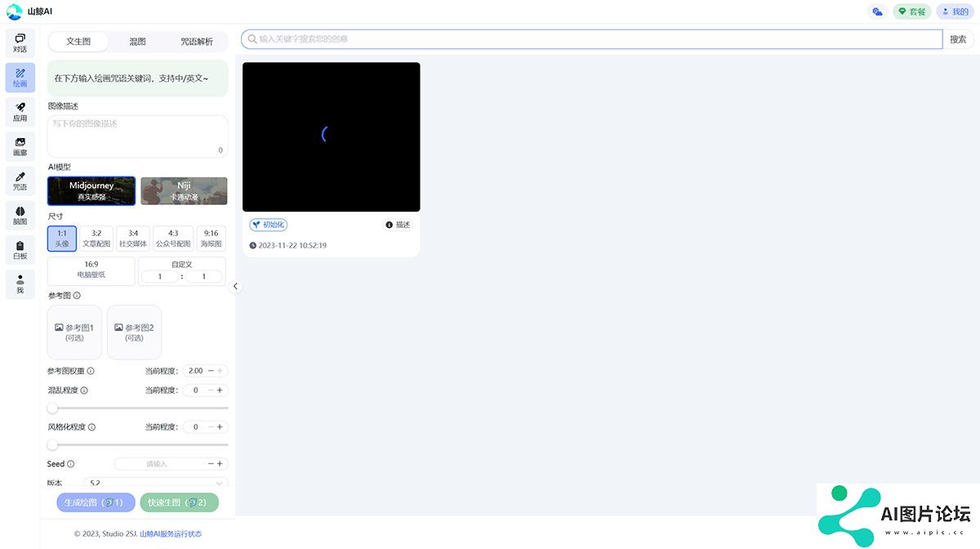Open the 脑图 mind map sidebar icon
The width and height of the screenshot is (980, 549).
20,216
